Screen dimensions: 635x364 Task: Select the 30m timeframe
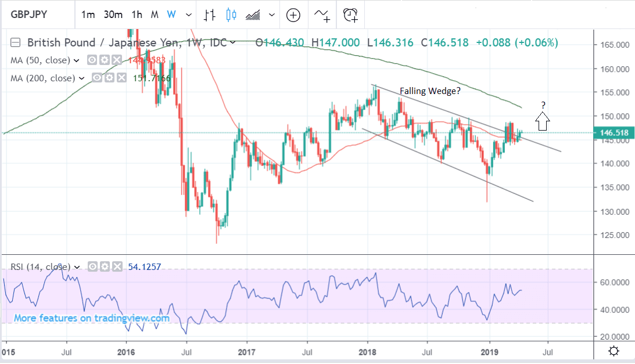click(x=113, y=15)
